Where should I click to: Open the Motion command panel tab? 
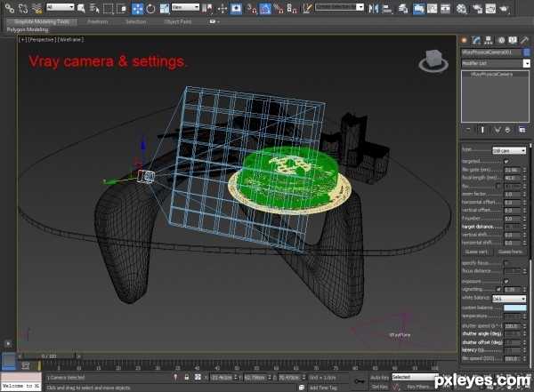(501, 41)
